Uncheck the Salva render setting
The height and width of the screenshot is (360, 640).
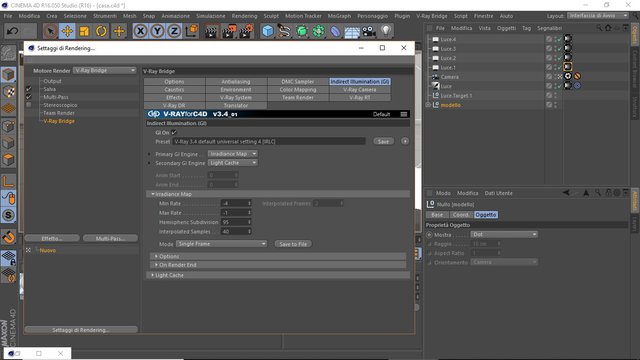click(x=29, y=89)
